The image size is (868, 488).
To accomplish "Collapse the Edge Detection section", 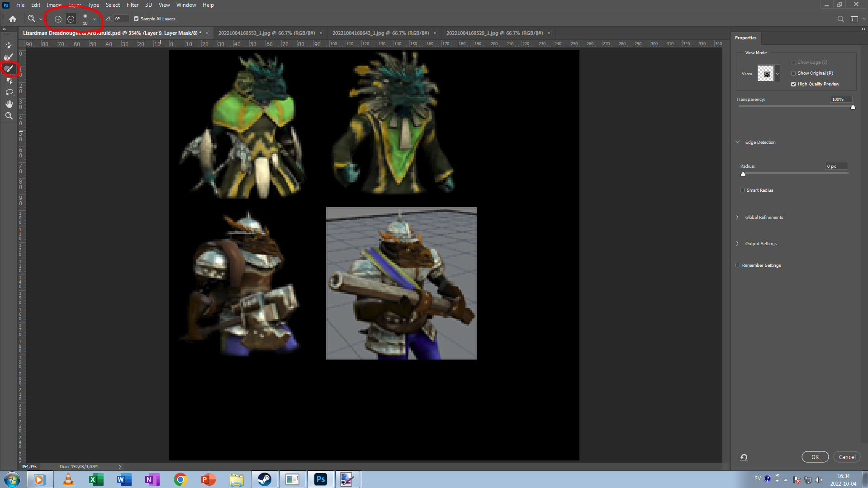I will tap(738, 142).
